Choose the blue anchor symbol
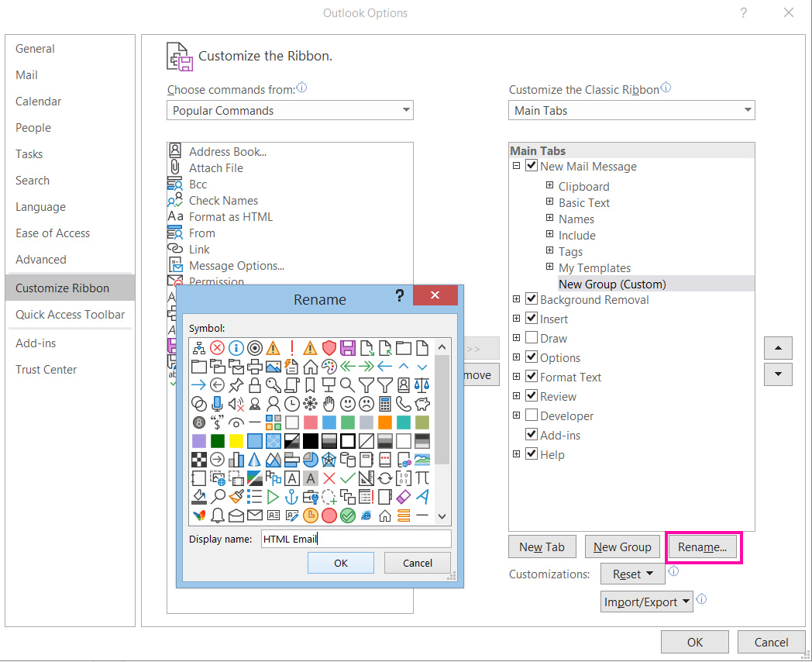Image resolution: width=812 pixels, height=662 pixels. (292, 497)
